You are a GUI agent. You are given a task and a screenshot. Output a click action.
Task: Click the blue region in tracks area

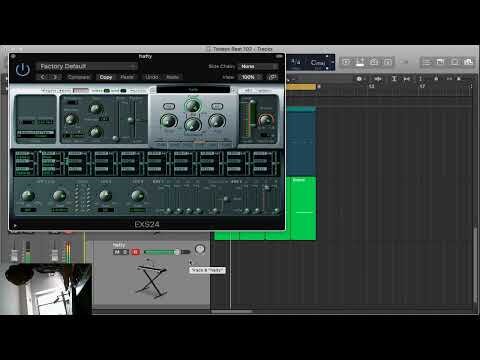coord(301,141)
